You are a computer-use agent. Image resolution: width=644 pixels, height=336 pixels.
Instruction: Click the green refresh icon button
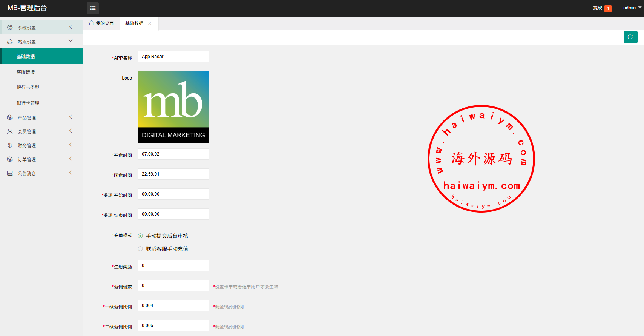(630, 37)
